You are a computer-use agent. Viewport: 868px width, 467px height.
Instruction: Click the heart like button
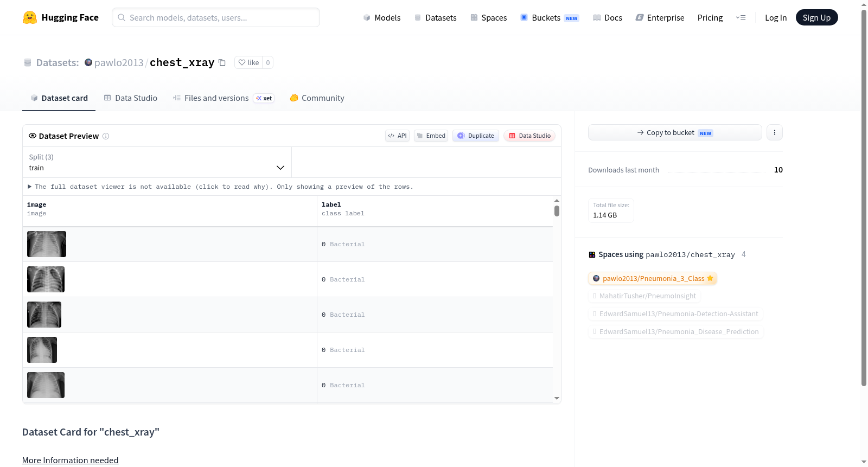coord(248,62)
